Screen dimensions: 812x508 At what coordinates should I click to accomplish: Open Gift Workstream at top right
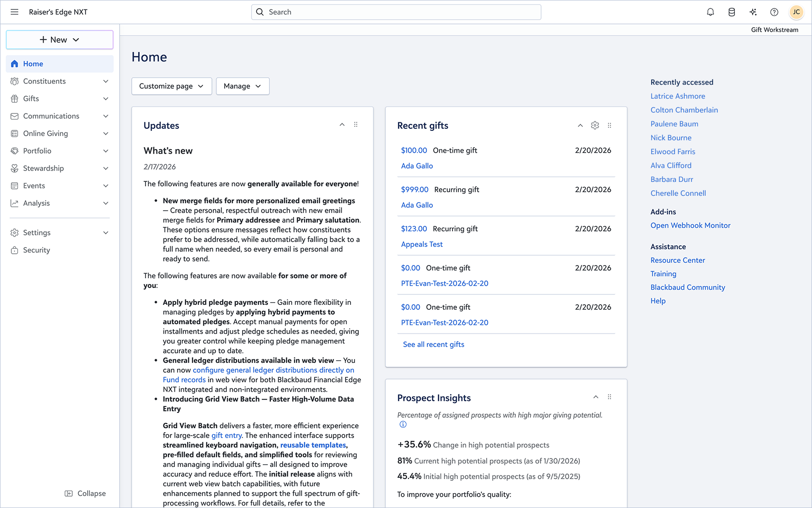pos(774,30)
